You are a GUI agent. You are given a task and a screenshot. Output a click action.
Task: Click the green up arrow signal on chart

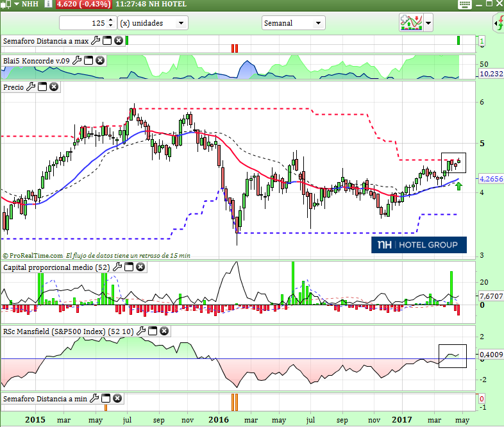(458, 186)
